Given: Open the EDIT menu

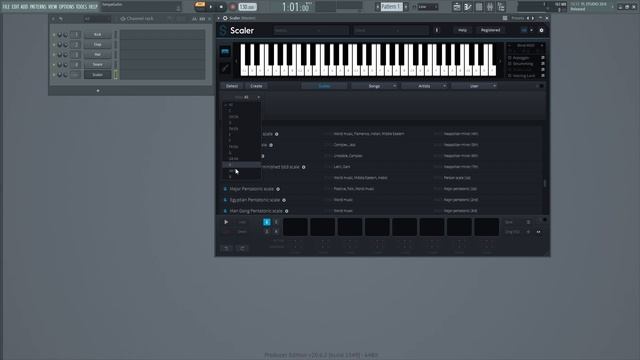Looking at the screenshot, I should click(16, 7).
